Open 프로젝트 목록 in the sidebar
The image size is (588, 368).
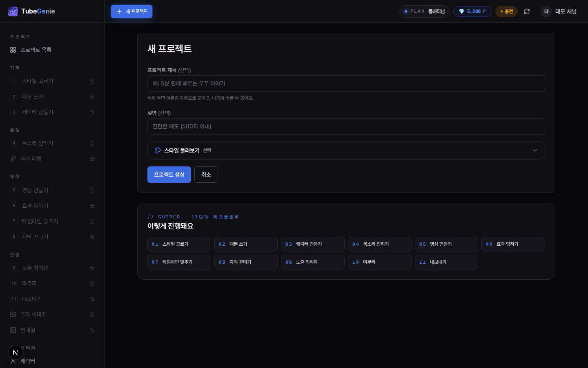pyautogui.click(x=52, y=50)
